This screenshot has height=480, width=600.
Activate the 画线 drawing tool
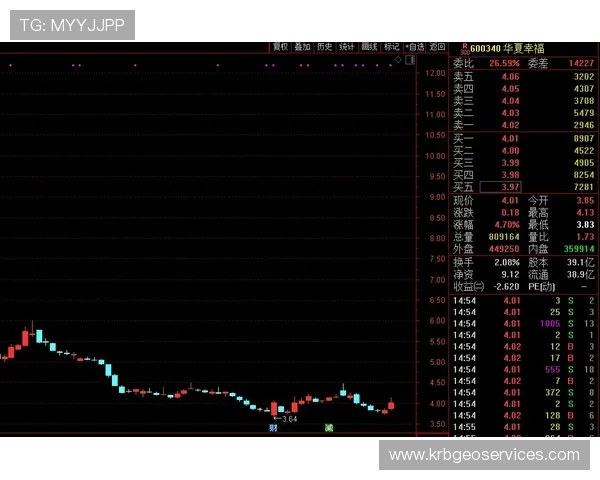pyautogui.click(x=369, y=46)
